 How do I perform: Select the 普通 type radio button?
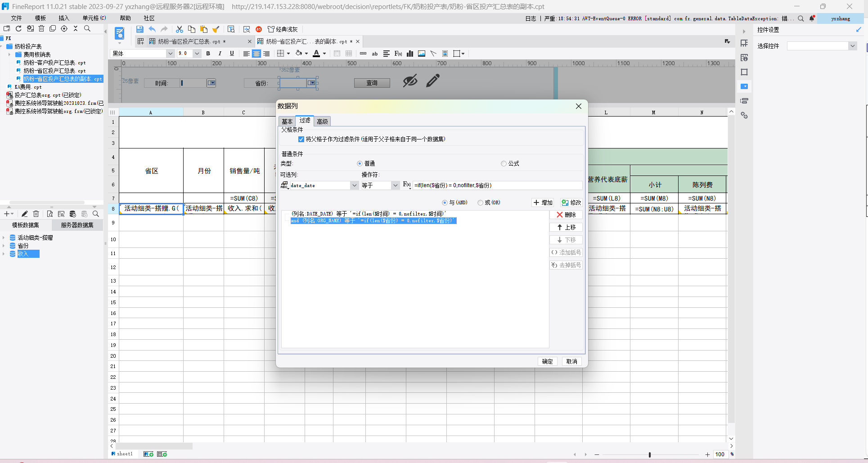[x=360, y=164]
